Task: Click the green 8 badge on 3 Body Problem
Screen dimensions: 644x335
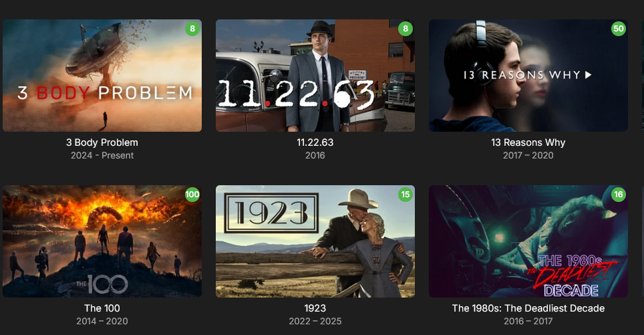Action: pos(192,29)
